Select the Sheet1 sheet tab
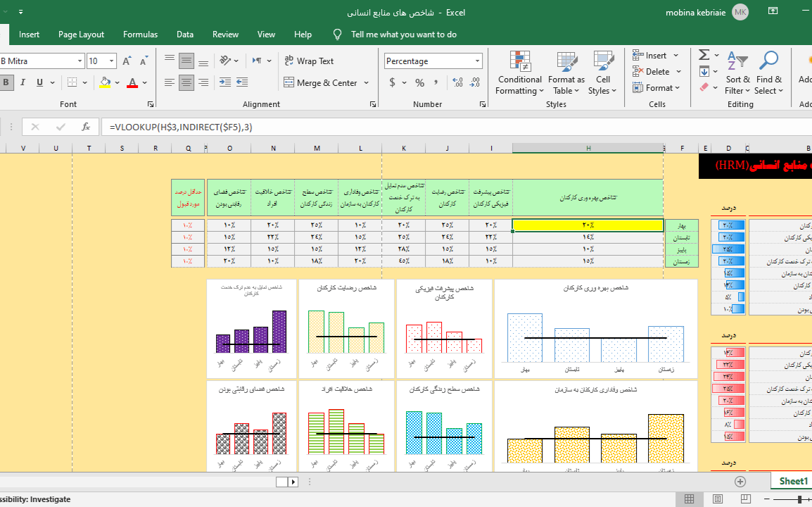812x507 pixels. click(x=794, y=481)
